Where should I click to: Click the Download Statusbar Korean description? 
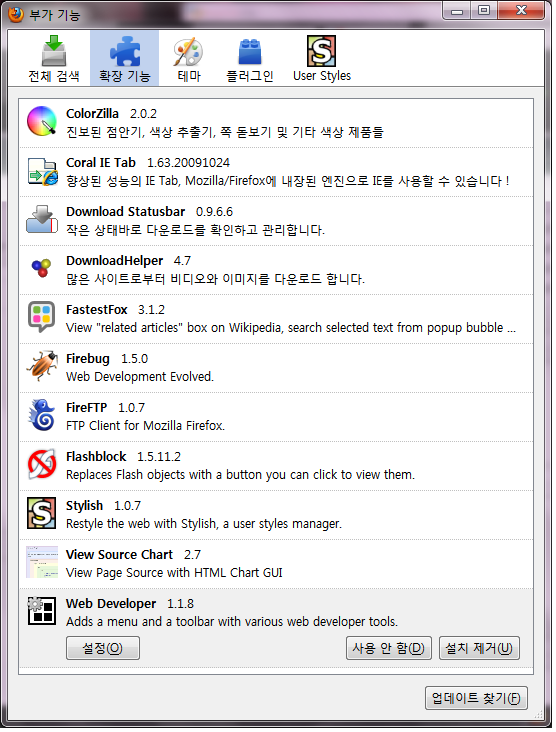[196, 230]
